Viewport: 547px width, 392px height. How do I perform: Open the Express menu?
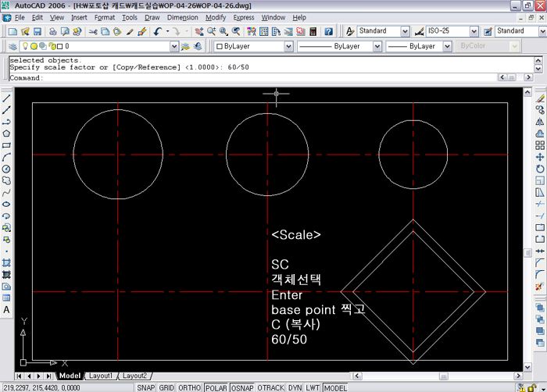coord(244,17)
